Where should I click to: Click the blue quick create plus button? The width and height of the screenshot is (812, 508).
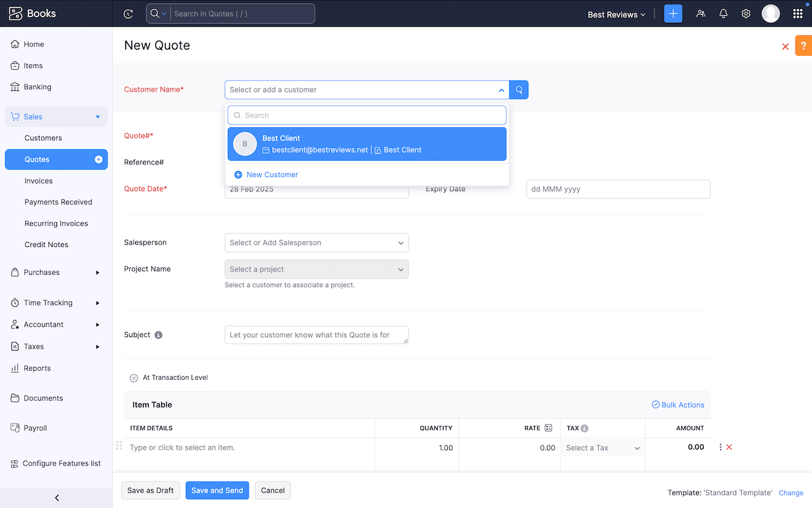point(673,14)
